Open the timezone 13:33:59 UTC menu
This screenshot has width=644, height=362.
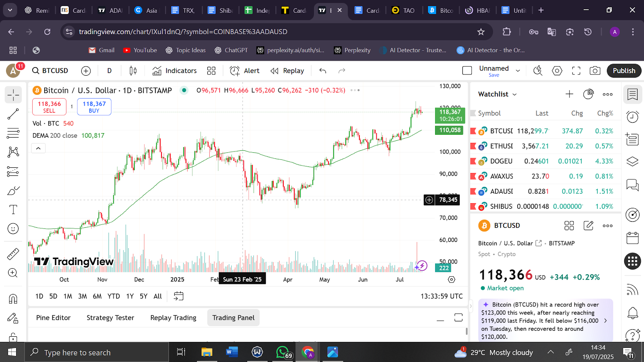coord(442,296)
